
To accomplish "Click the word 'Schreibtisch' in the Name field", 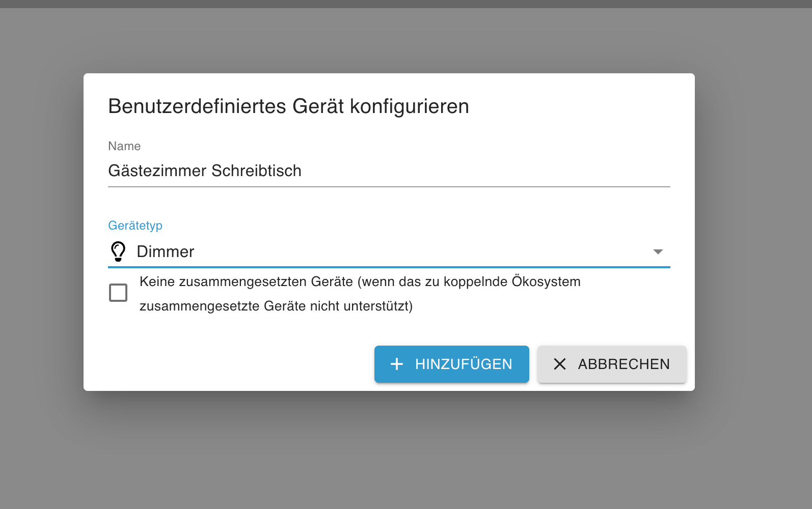I will [256, 171].
